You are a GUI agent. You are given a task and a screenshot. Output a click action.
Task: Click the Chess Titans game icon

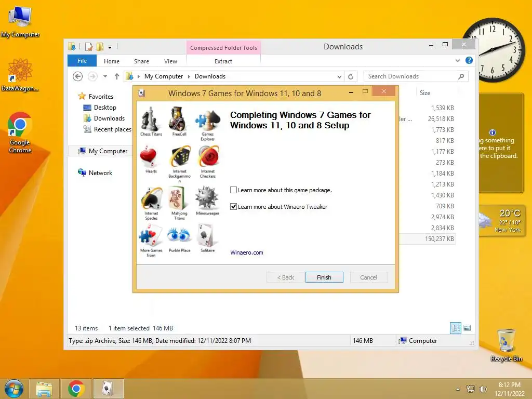click(151, 119)
